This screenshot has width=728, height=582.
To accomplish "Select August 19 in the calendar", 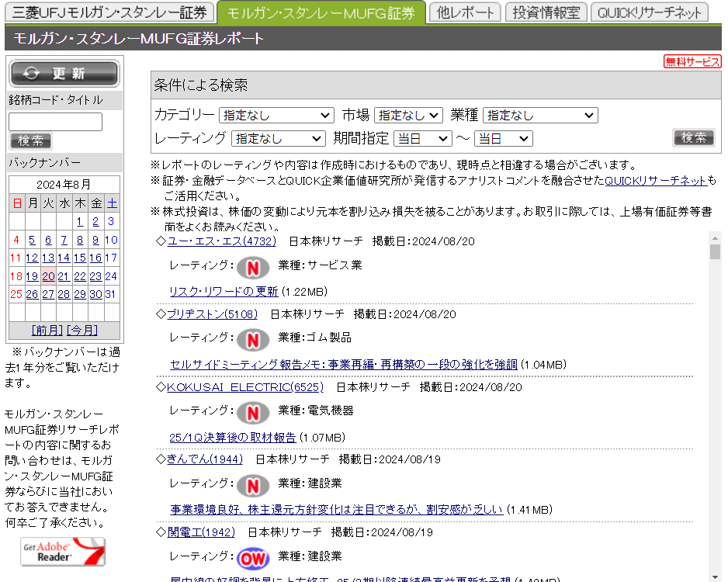I will click(32, 276).
